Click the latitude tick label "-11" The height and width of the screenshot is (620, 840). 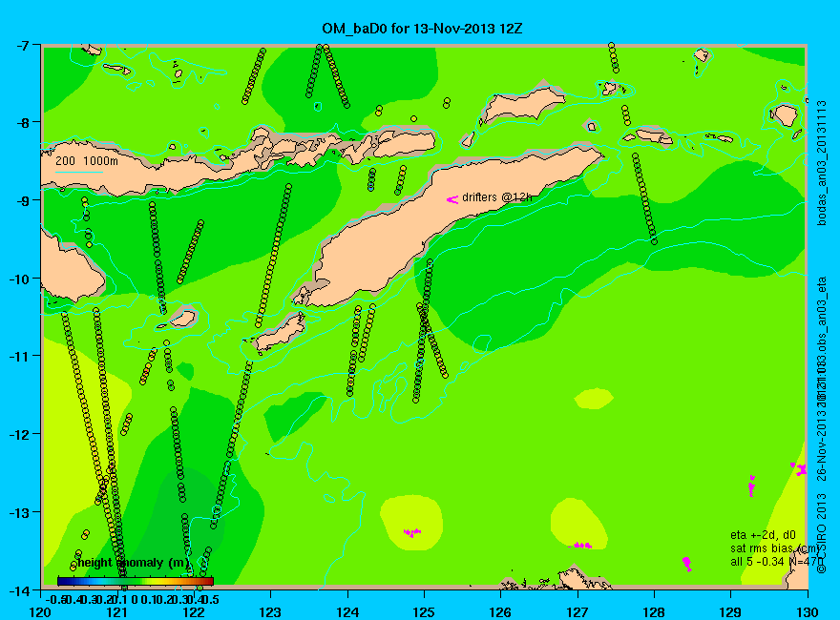click(19, 356)
